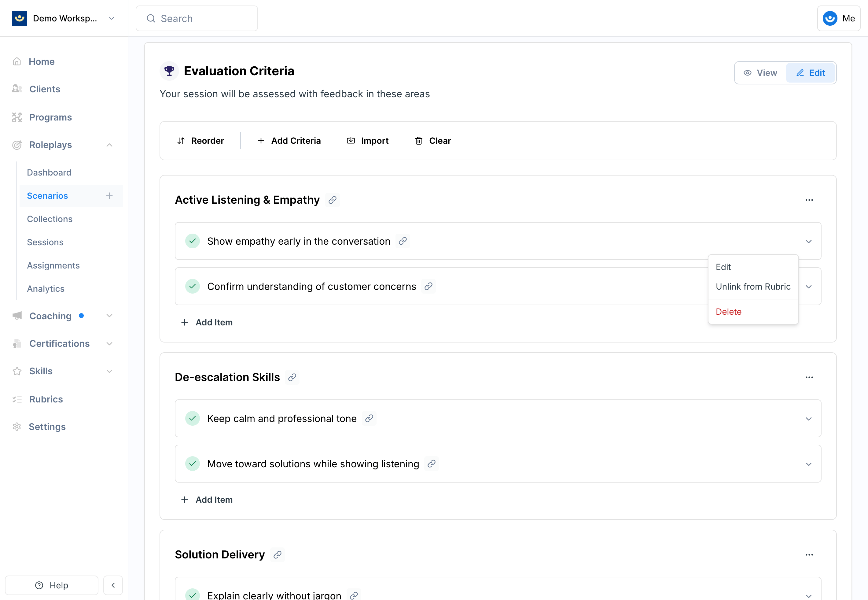Open Assignments under Roleplays

[x=53, y=266]
